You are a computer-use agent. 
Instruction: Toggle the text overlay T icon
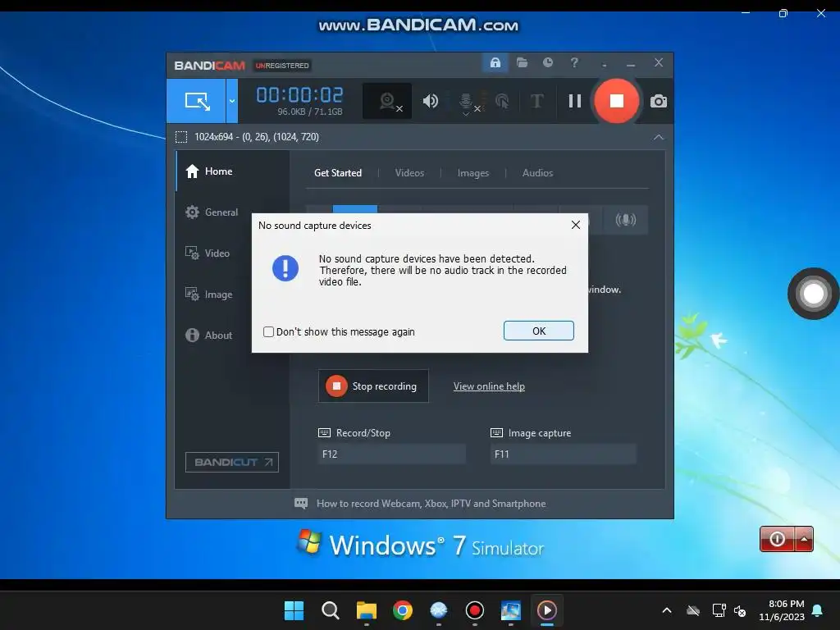tap(536, 101)
